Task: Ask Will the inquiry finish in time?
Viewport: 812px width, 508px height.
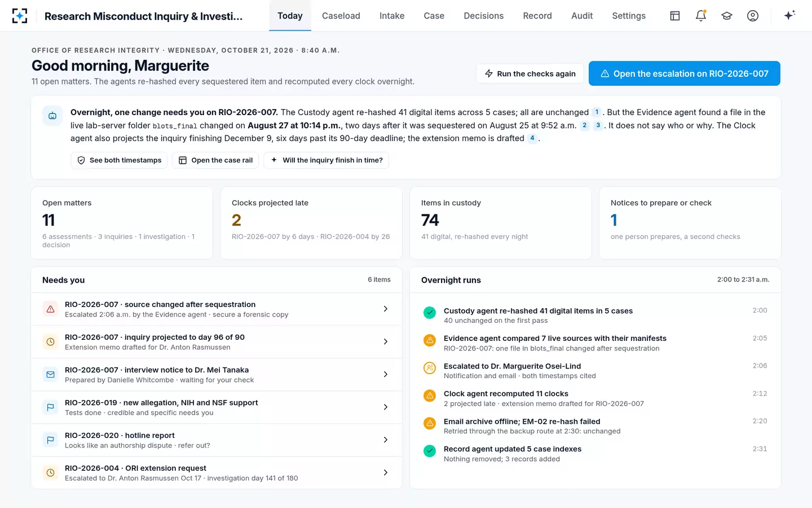Action: coord(326,160)
